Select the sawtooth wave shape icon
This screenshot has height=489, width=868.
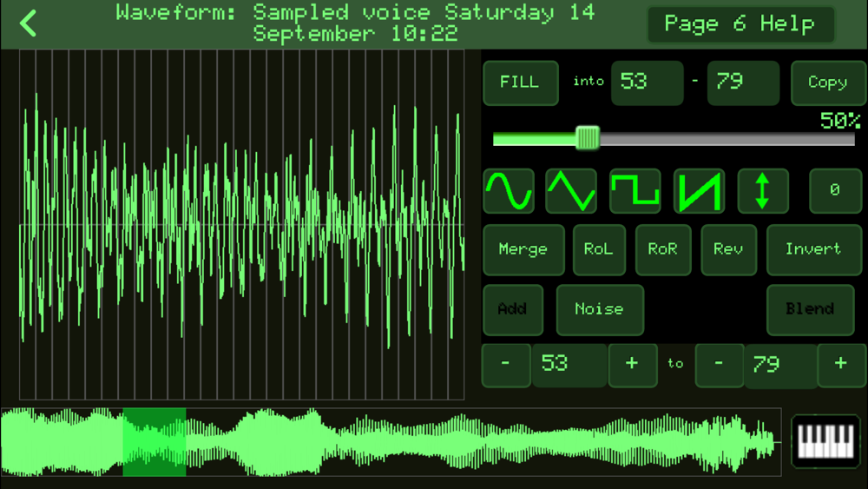[699, 191]
